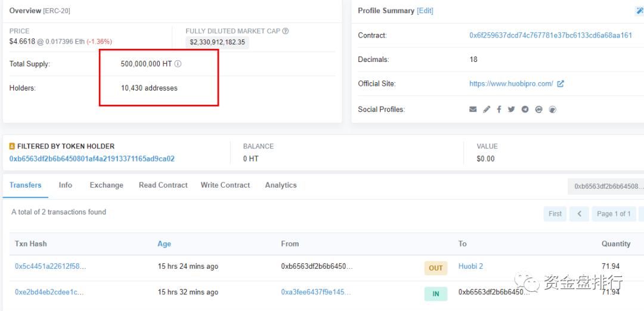Click the Total Supply info icon
The height and width of the screenshot is (311, 644).
coord(178,64)
